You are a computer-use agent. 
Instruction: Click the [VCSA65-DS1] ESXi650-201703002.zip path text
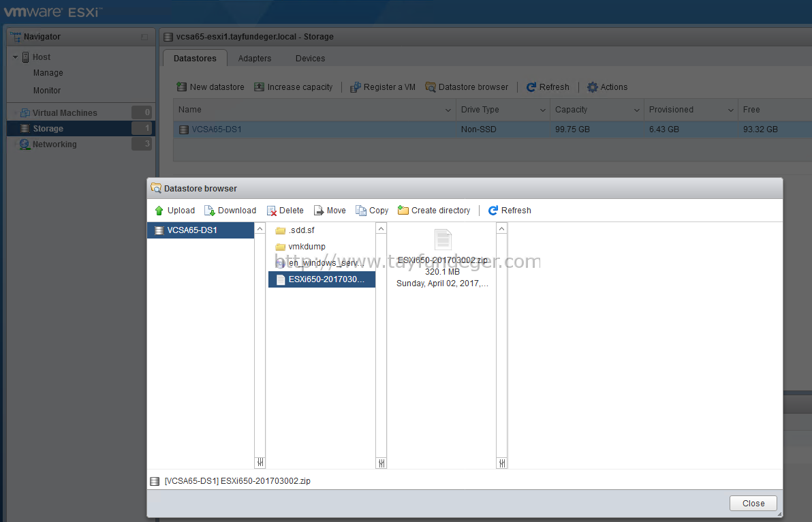click(237, 481)
